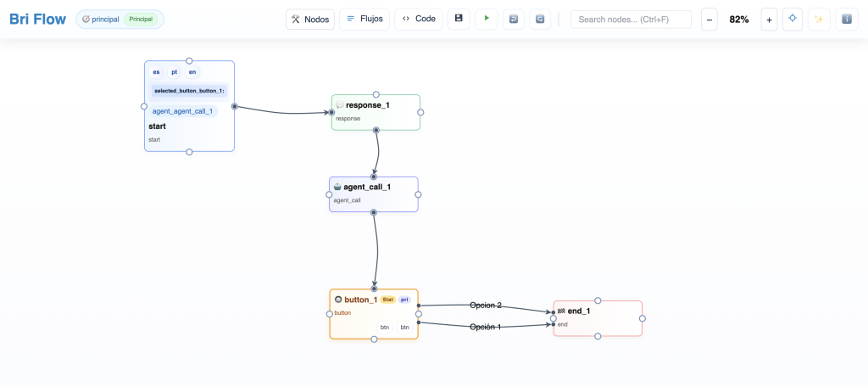
Task: Center the canvas with the crosshair icon
Action: pyautogui.click(x=793, y=19)
